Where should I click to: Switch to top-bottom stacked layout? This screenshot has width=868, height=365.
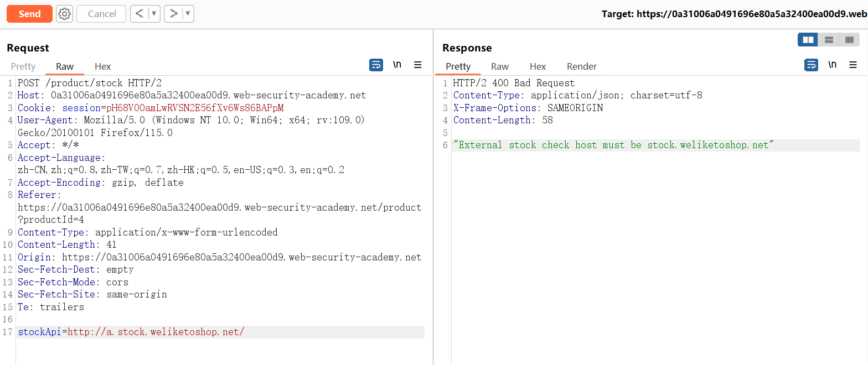click(x=829, y=40)
